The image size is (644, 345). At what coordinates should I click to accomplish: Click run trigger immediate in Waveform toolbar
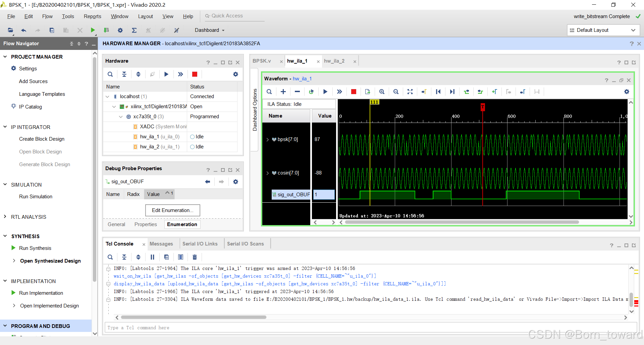click(x=339, y=92)
